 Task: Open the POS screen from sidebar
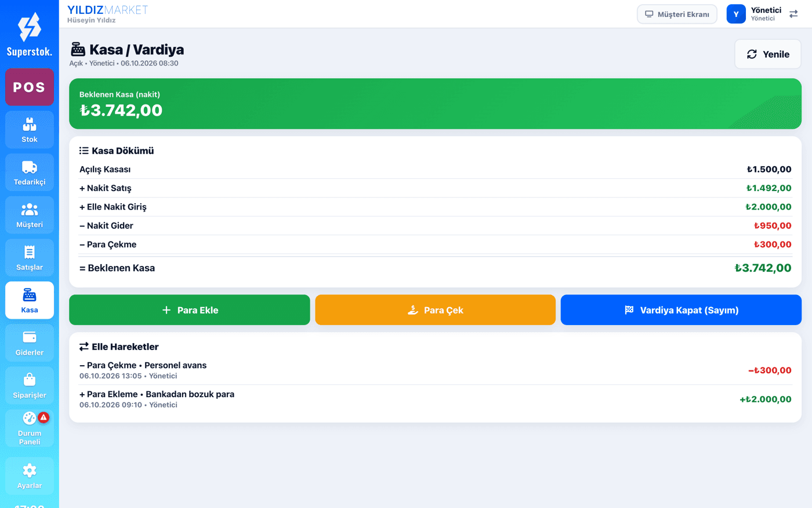point(30,87)
